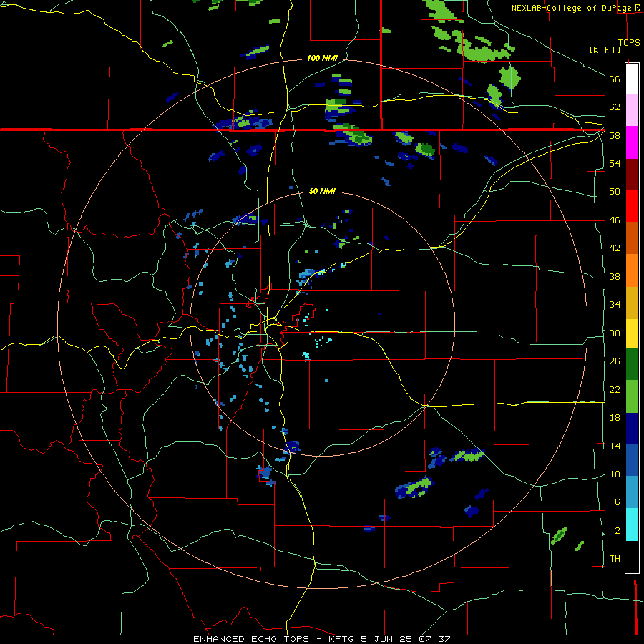Select the yellow legend band
The height and width of the screenshot is (644, 644).
(632, 333)
